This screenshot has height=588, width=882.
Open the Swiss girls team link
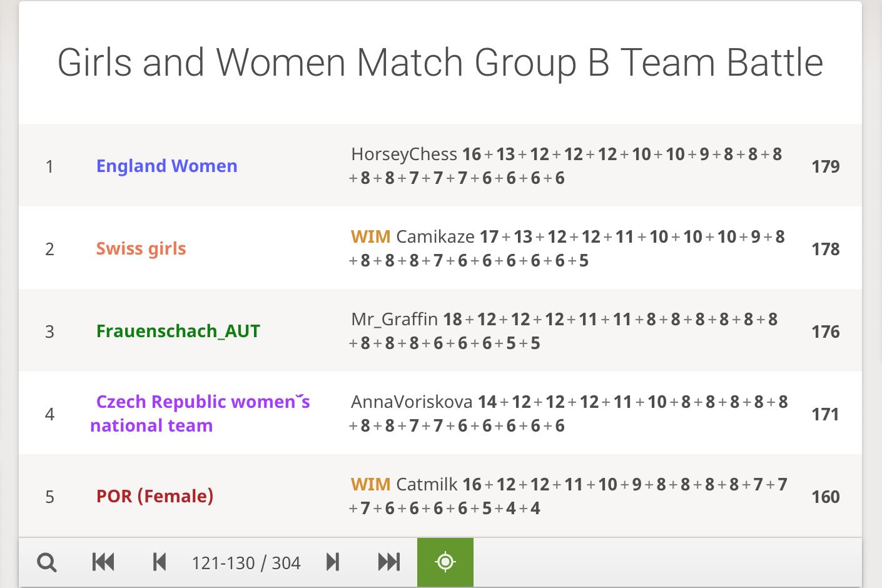[x=141, y=248]
